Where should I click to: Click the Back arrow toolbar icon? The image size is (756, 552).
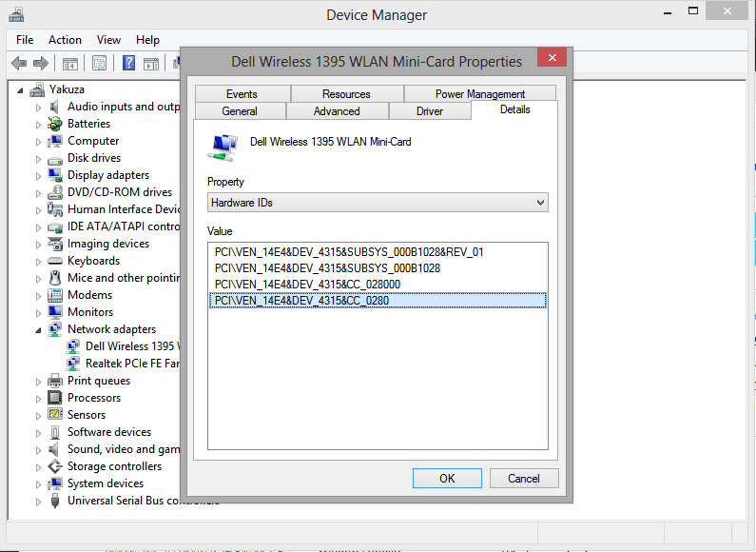tap(19, 63)
